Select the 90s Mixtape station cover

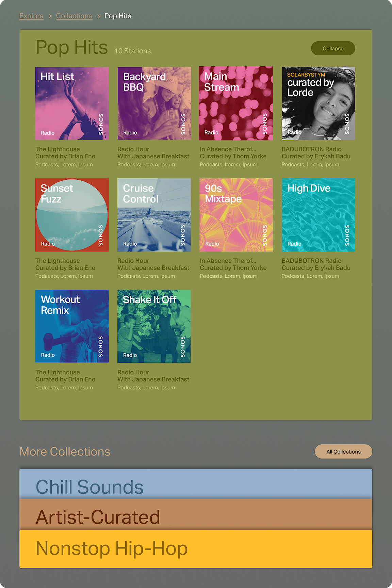point(236,215)
